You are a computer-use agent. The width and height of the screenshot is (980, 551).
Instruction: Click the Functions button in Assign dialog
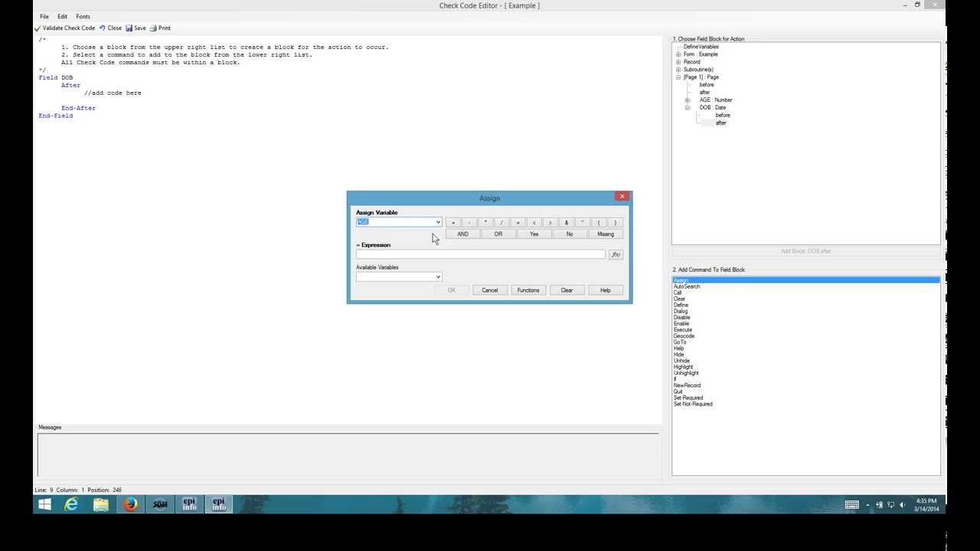tap(528, 290)
